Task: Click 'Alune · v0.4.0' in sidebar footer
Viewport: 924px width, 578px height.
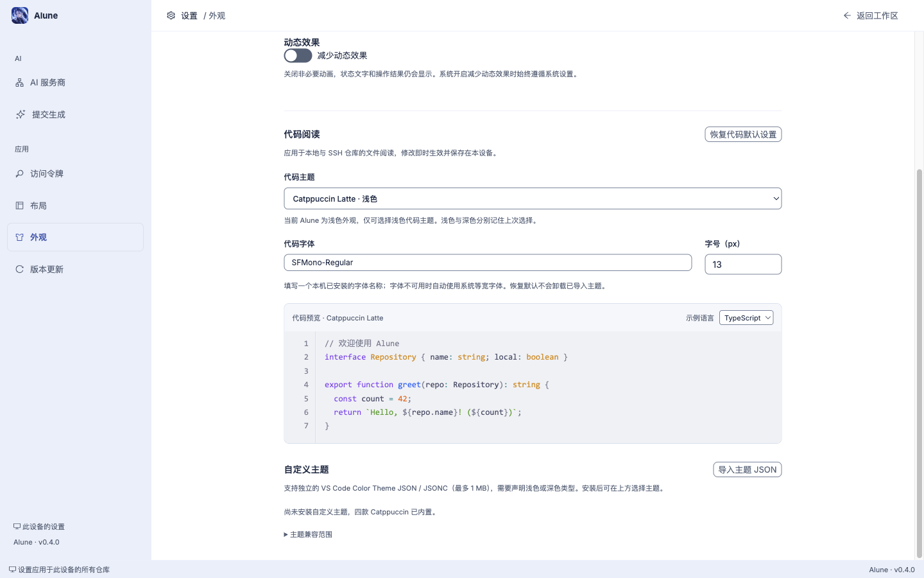Action: pyautogui.click(x=37, y=542)
